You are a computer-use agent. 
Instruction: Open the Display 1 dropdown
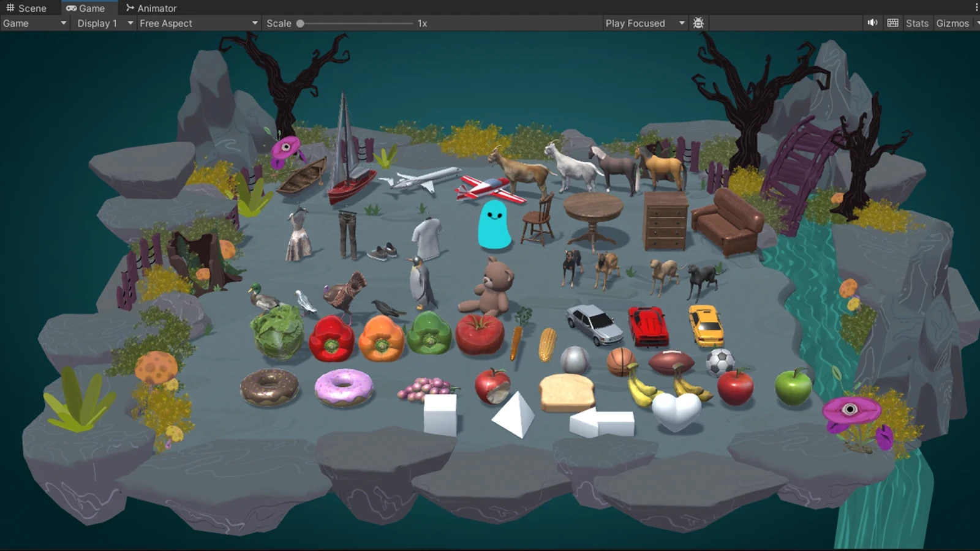coord(104,23)
